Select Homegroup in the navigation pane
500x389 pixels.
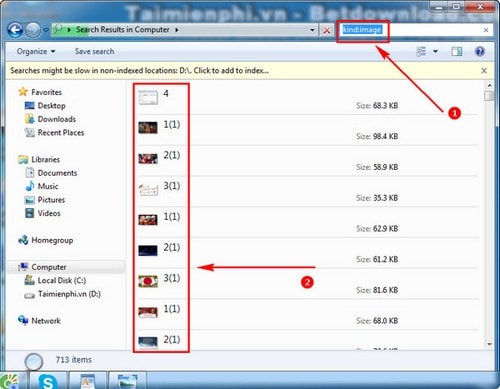52,240
